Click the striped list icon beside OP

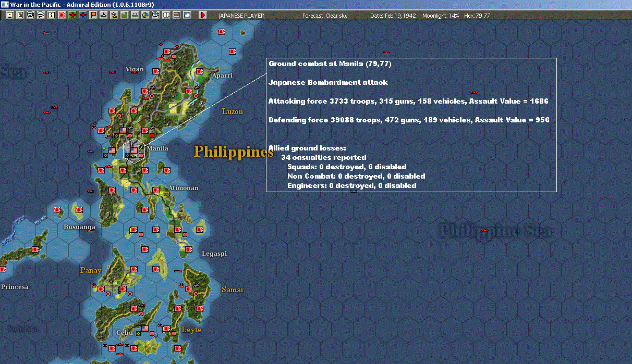point(176,15)
